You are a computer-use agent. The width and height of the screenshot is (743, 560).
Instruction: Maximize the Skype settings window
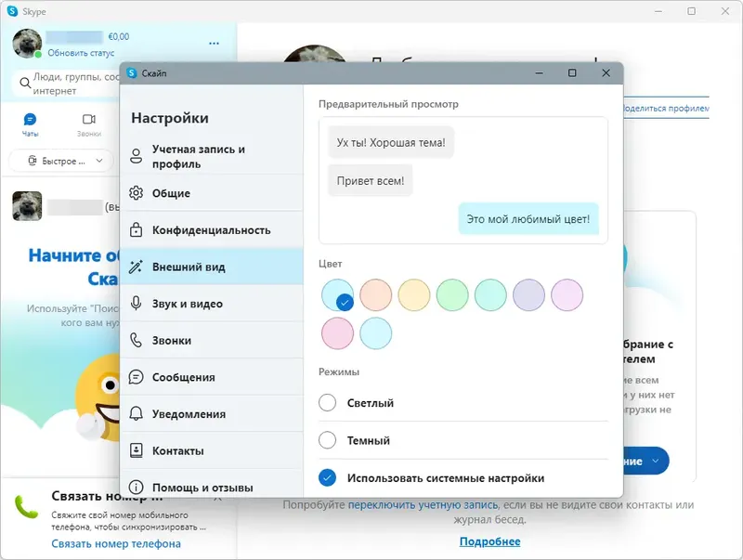point(572,73)
